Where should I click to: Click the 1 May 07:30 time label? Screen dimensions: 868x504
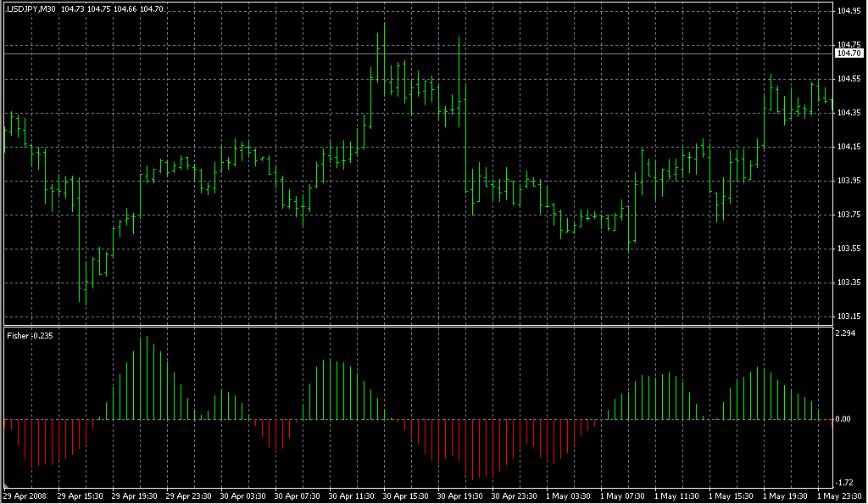point(622,496)
